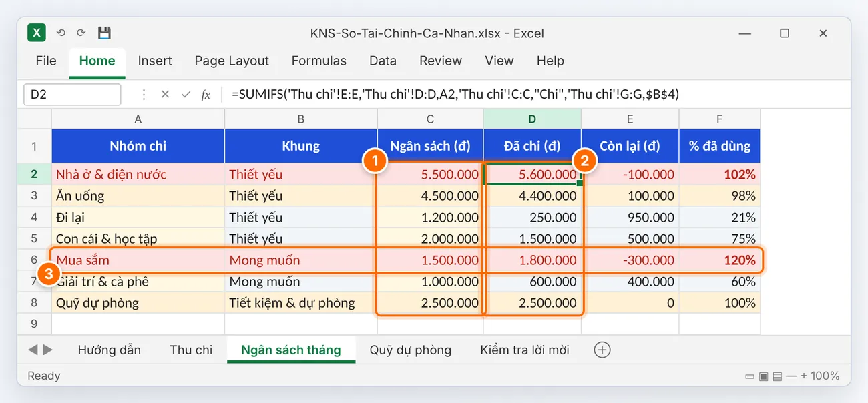Click the % đã dùng header cell
This screenshot has height=403, width=868.
click(720, 146)
